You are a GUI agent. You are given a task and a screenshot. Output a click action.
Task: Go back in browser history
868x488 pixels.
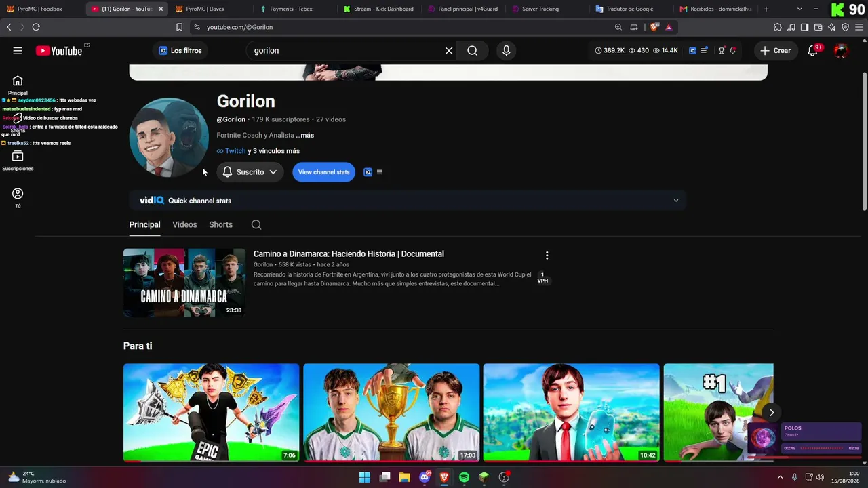(x=9, y=27)
